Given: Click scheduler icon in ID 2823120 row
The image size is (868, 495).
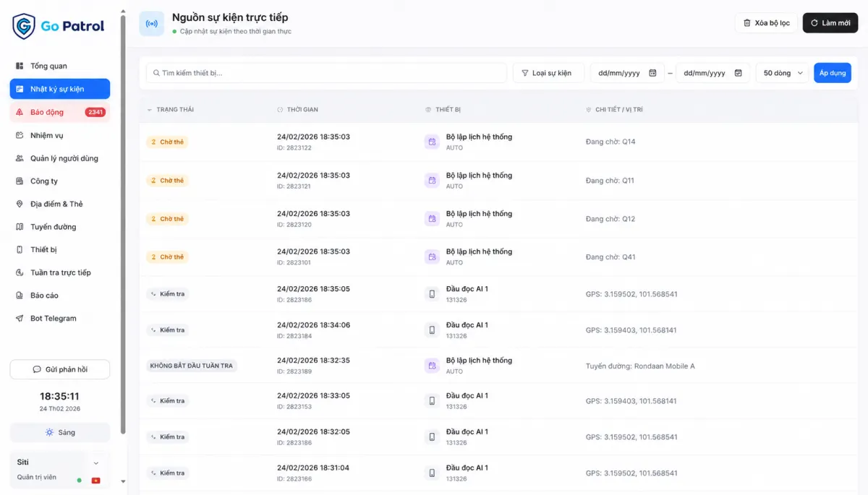Looking at the screenshot, I should coord(432,219).
